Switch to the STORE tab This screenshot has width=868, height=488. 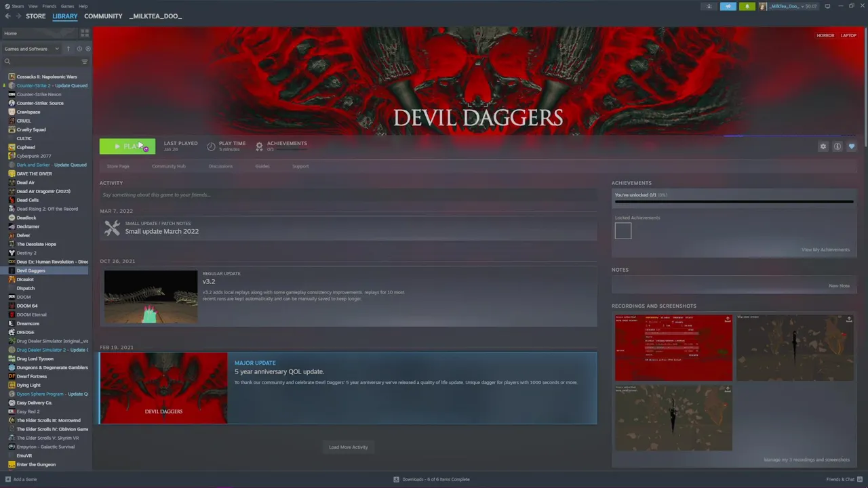coord(35,16)
